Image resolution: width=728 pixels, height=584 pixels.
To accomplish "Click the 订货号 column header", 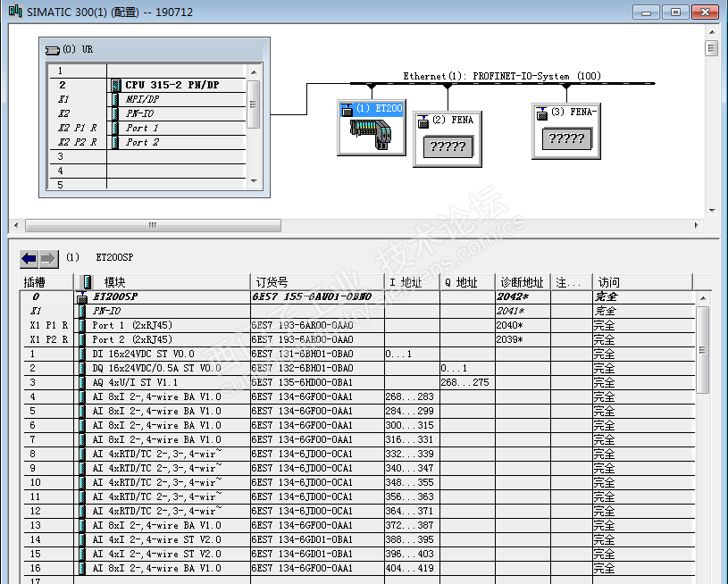I will [x=317, y=282].
